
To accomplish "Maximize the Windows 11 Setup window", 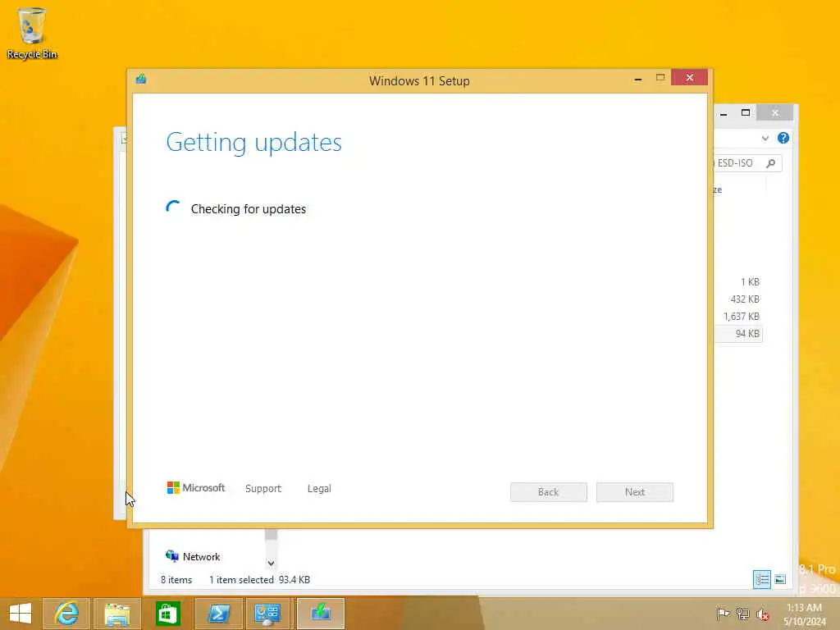I will coord(660,78).
